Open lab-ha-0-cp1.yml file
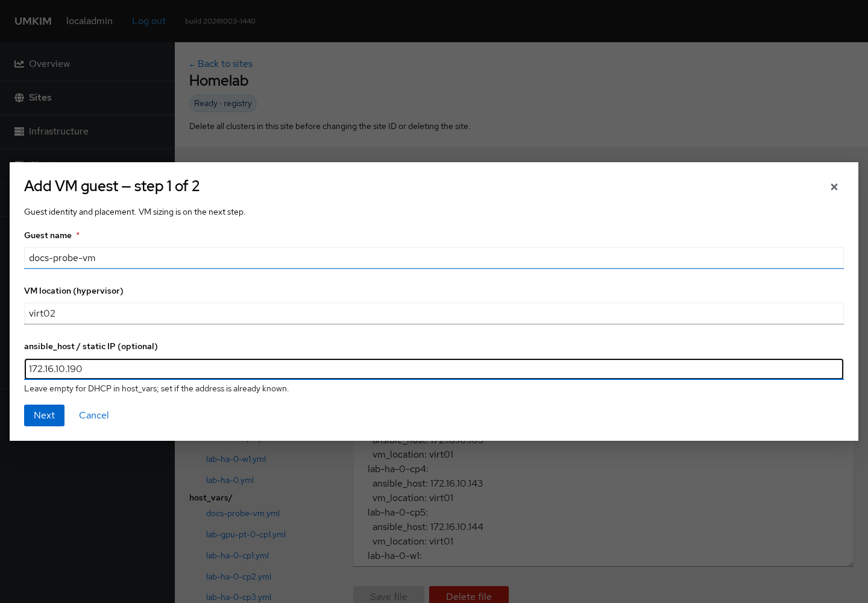This screenshot has height=603, width=868. pos(237,556)
